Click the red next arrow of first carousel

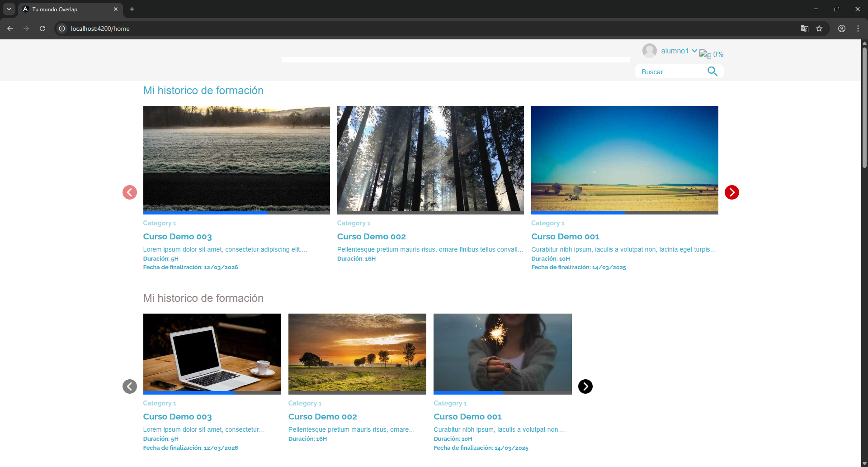[x=731, y=192]
